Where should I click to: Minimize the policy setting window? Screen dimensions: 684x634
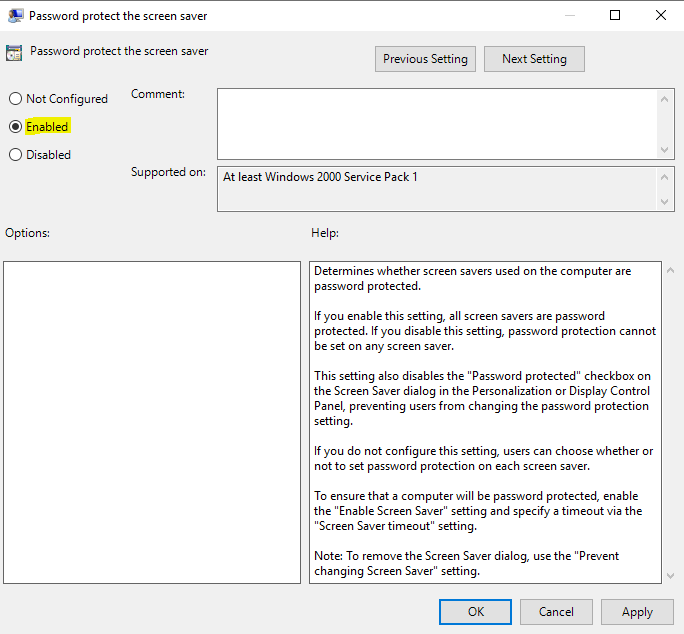(x=569, y=15)
